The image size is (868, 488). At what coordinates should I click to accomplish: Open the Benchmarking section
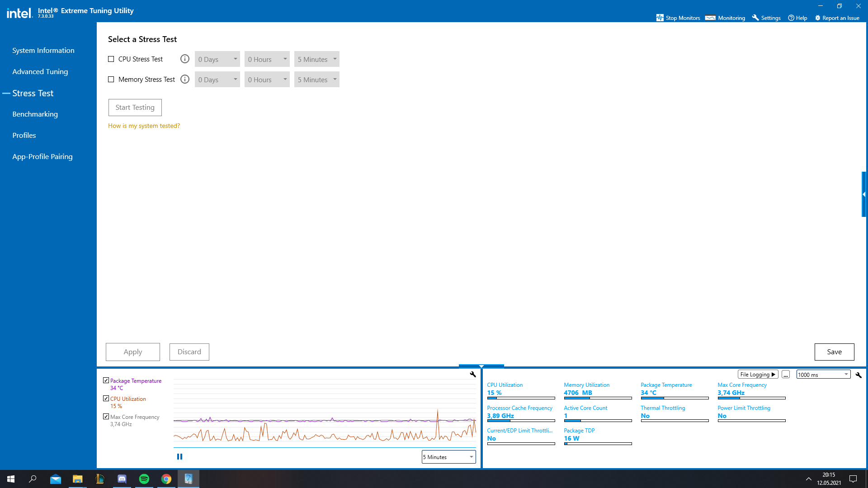click(35, 114)
